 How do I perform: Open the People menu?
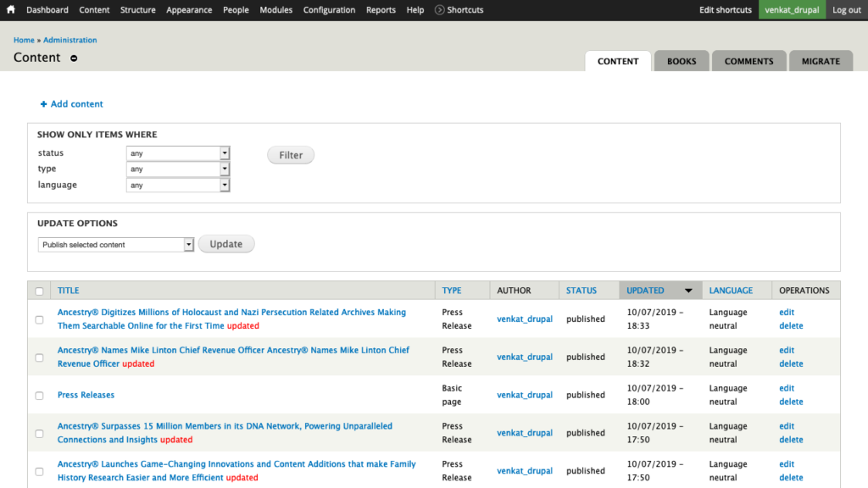(236, 10)
